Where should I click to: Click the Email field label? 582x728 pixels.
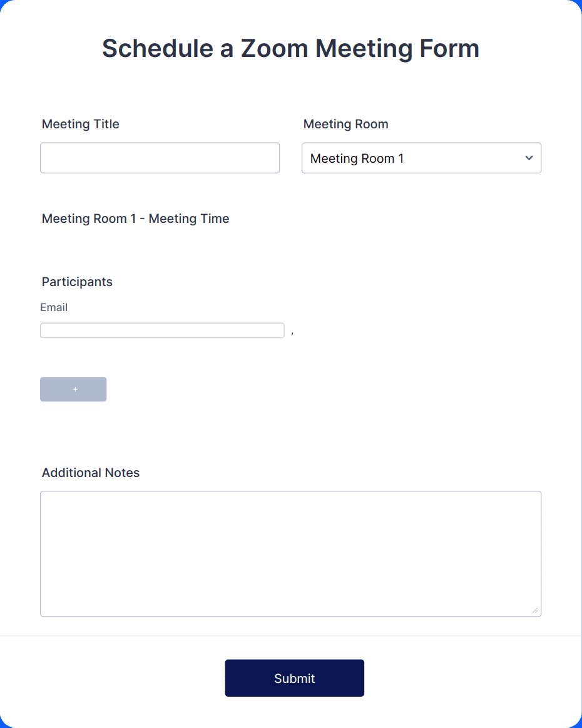[54, 307]
